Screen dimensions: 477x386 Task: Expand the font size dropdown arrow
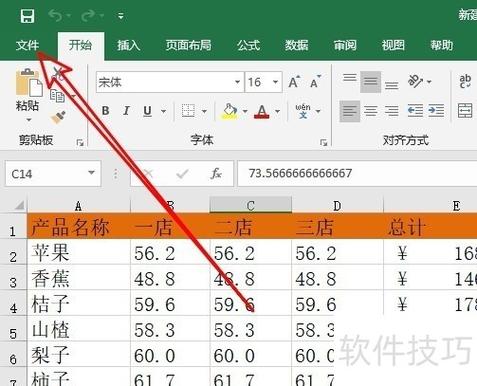(x=276, y=82)
